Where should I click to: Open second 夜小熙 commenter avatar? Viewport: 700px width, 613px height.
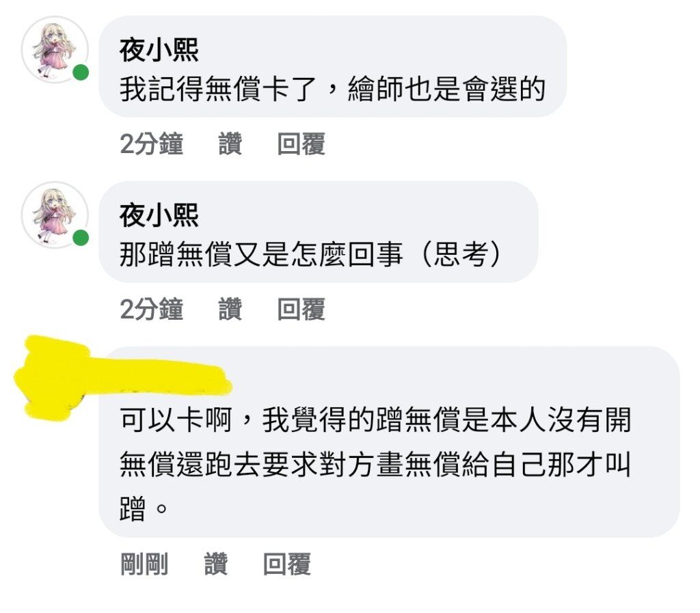point(55,215)
